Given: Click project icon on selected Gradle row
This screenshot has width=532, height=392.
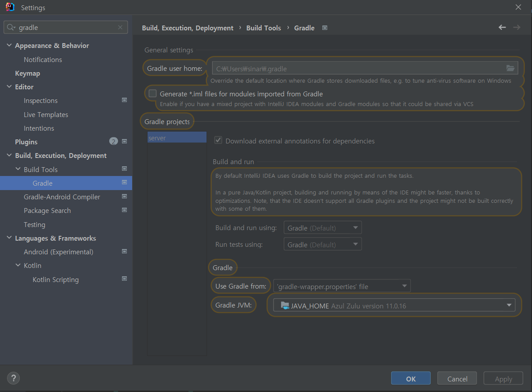Looking at the screenshot, I should (x=124, y=183).
